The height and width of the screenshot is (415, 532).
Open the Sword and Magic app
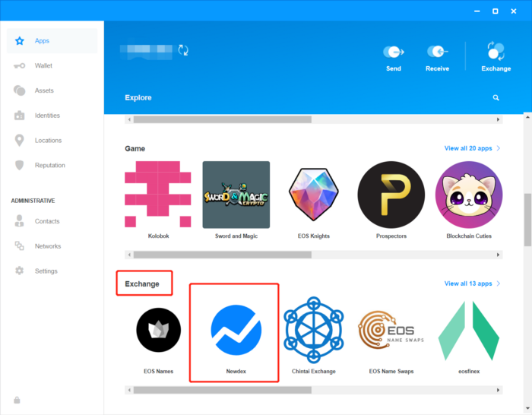[x=236, y=195]
